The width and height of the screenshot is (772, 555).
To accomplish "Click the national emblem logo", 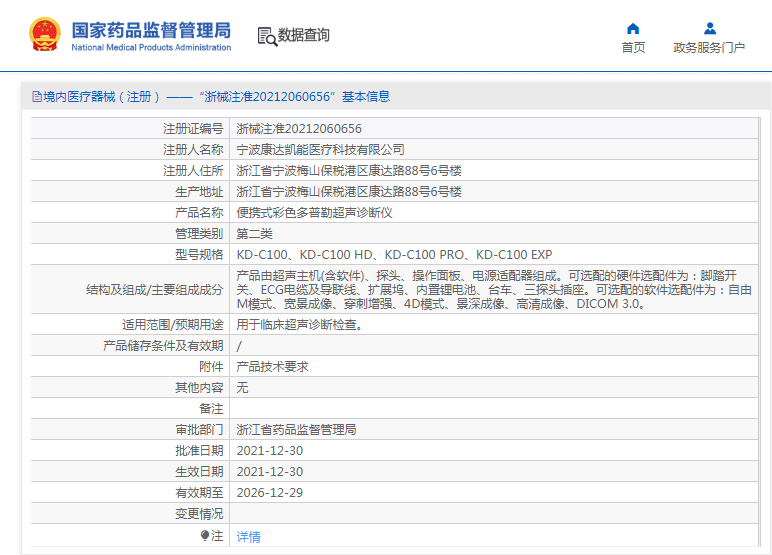I will [45, 34].
